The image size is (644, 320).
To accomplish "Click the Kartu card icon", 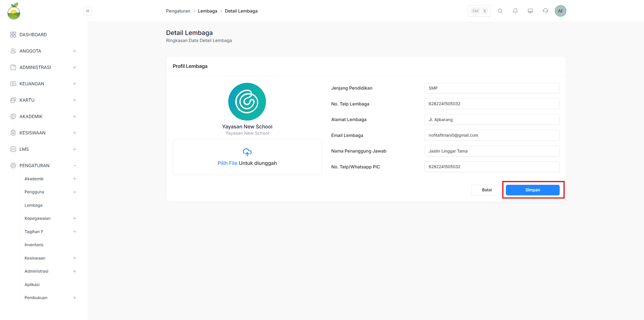I will (x=13, y=100).
